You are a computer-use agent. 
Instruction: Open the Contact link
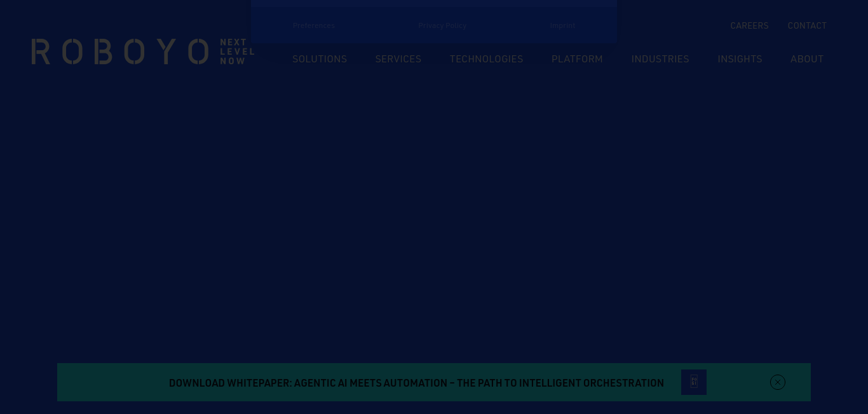coord(807,26)
